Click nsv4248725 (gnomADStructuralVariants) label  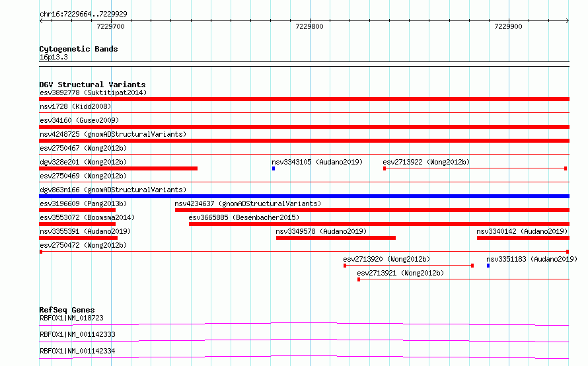(113, 134)
